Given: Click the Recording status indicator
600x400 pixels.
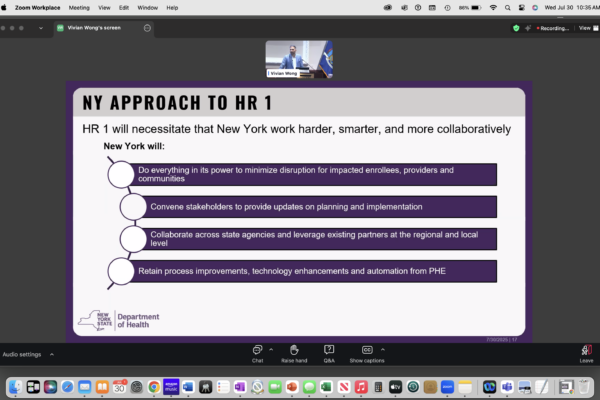Looking at the screenshot, I should point(556,28).
